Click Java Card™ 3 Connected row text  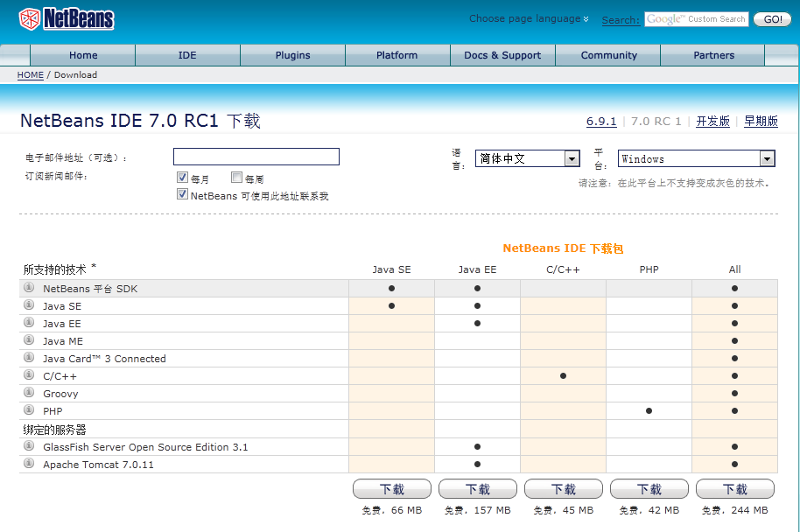(x=104, y=359)
